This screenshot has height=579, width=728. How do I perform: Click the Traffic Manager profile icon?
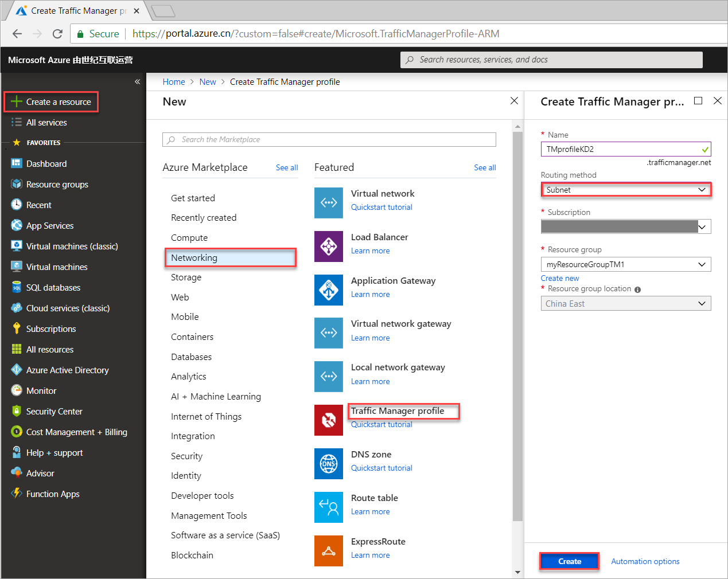click(329, 420)
